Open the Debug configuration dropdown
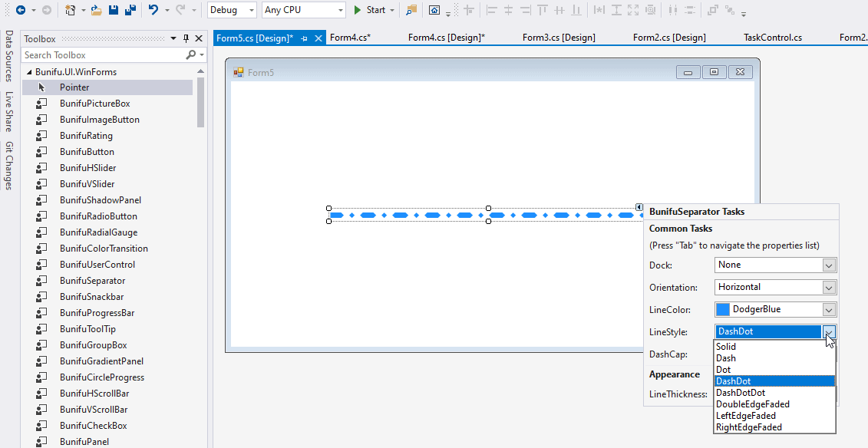 click(x=252, y=10)
